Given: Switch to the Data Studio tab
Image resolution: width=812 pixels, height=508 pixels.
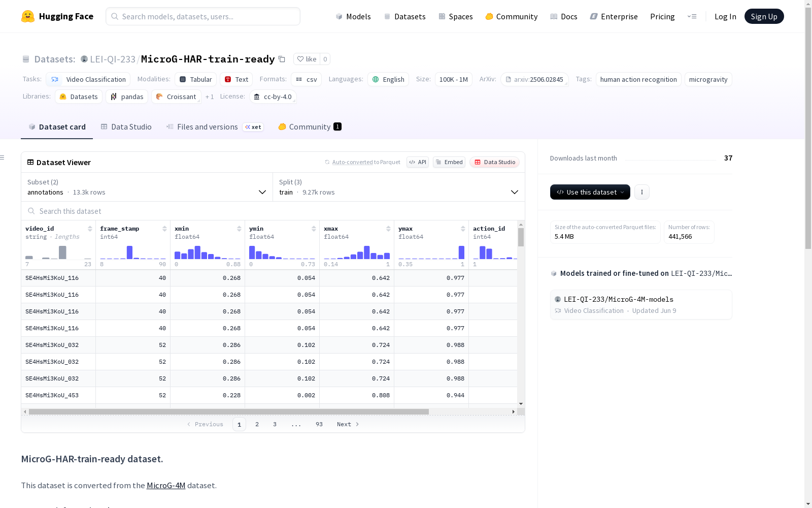Looking at the screenshot, I should [126, 127].
